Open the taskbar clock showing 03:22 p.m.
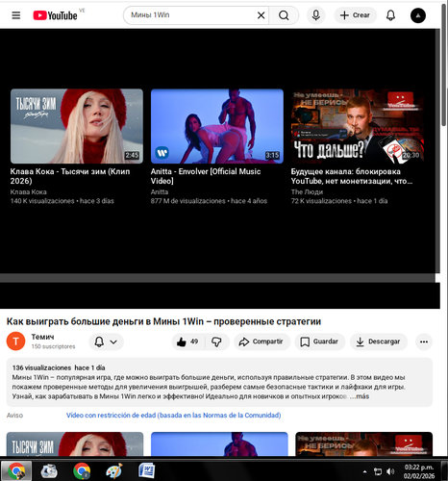Image resolution: width=448 pixels, height=481 pixels. coord(419,471)
